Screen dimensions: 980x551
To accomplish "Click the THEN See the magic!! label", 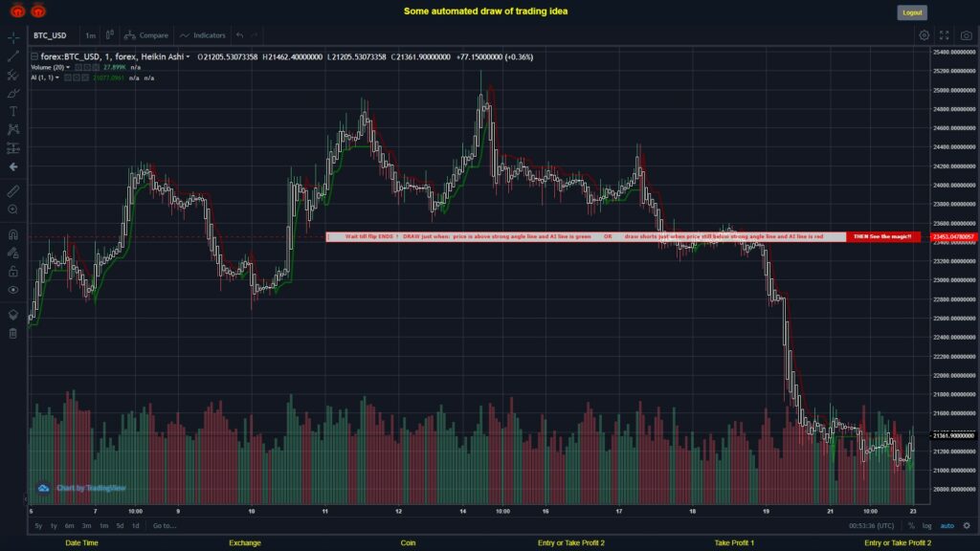I will [882, 237].
